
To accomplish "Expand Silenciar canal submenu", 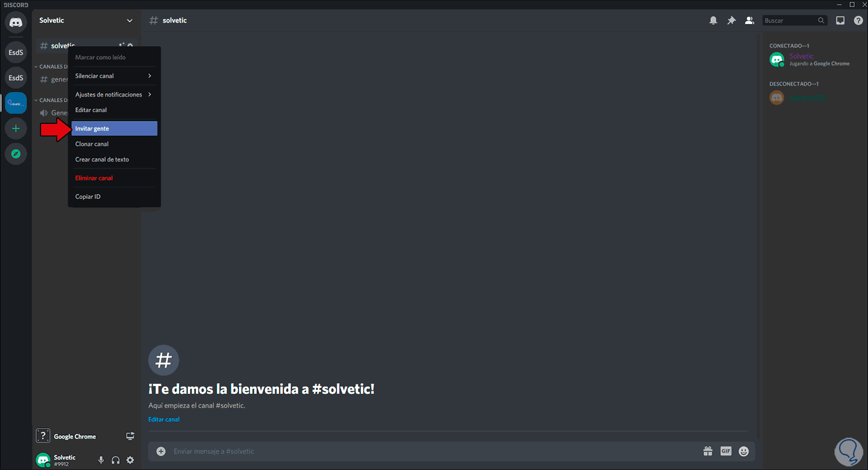I will tap(114, 76).
